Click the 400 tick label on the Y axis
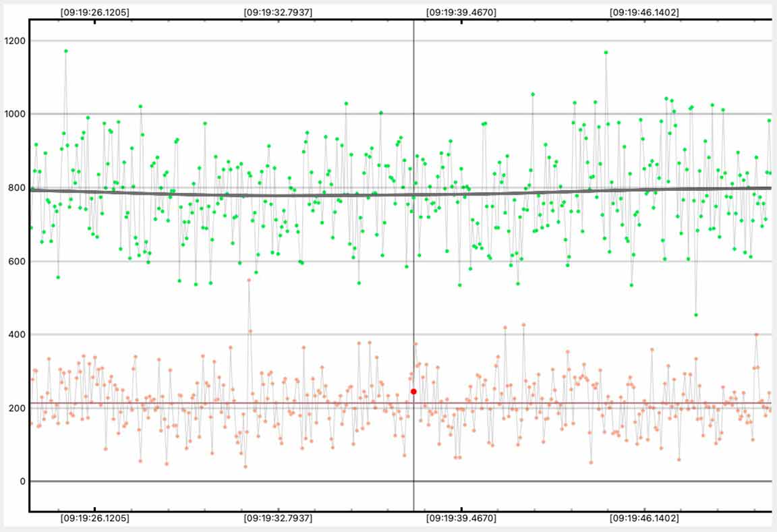The image size is (777, 532). [17, 334]
